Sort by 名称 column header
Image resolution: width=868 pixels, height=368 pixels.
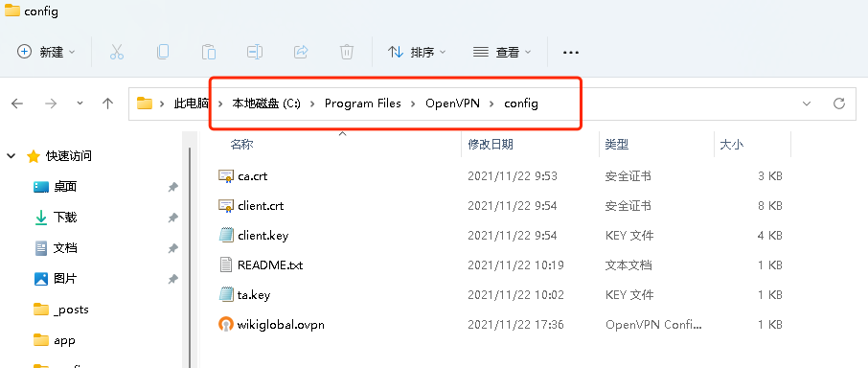[242, 145]
